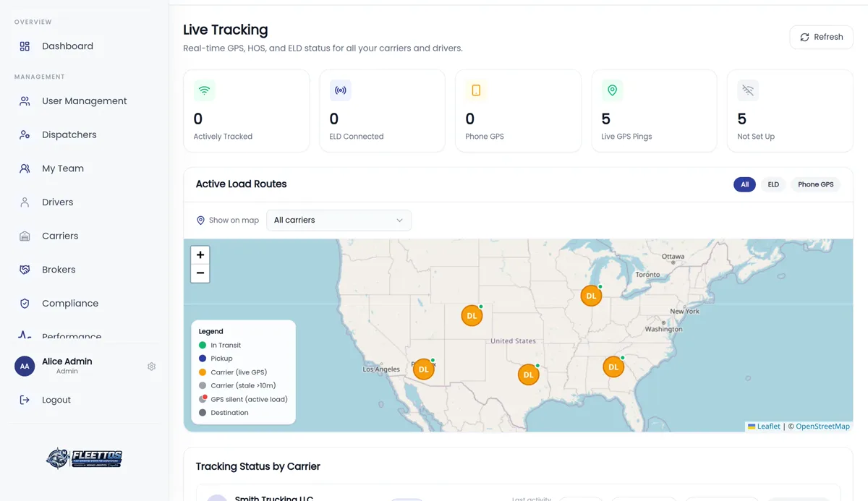Click the Alice Admin user name
This screenshot has height=501, width=868.
coord(67,361)
